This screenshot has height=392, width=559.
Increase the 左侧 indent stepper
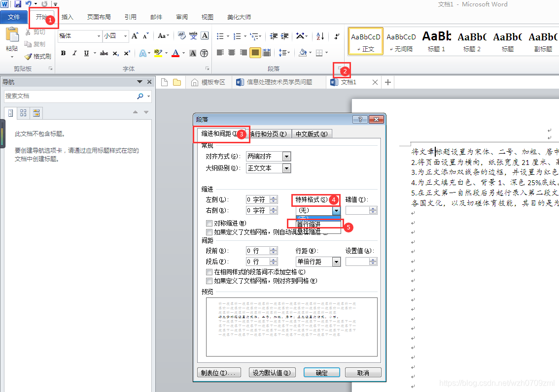pyautogui.click(x=274, y=197)
